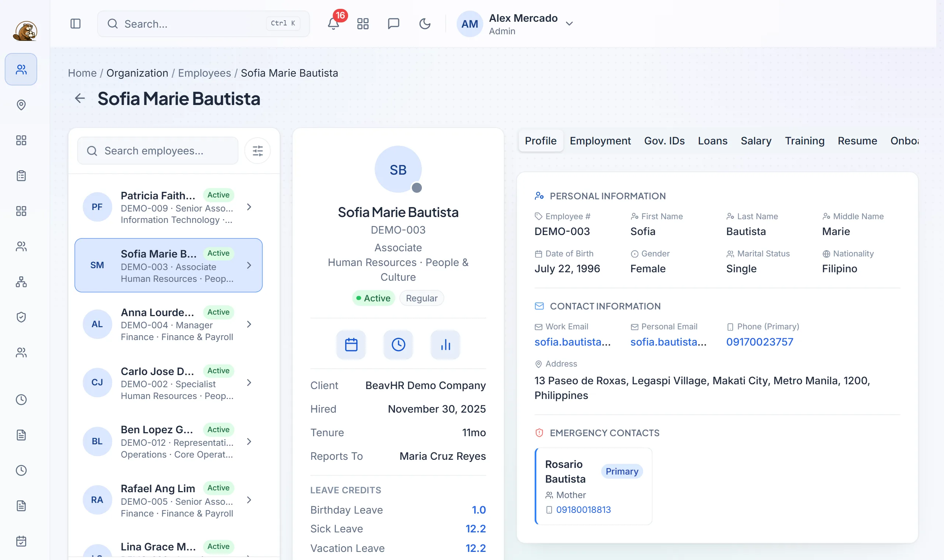Select Sofia Marie B... employee row
Screen dimensions: 944x560
[169, 265]
